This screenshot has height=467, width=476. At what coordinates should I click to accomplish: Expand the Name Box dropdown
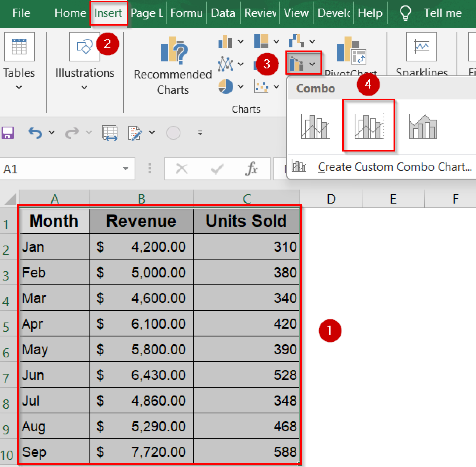pyautogui.click(x=126, y=169)
